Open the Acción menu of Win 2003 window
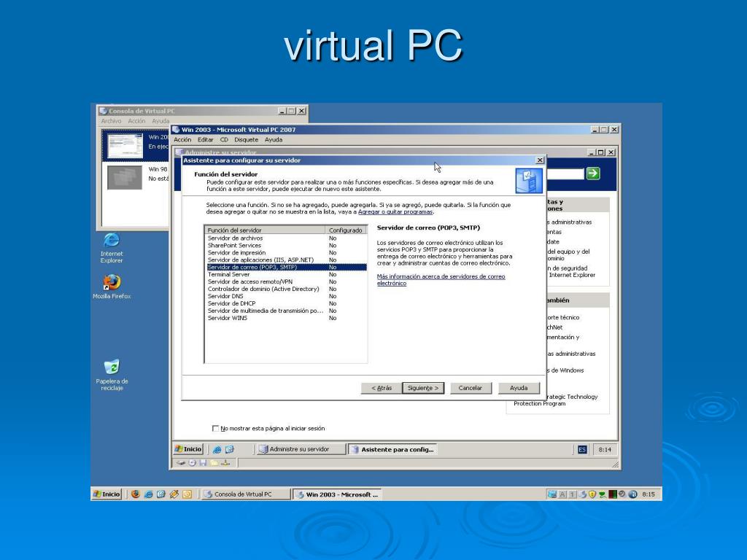The height and width of the screenshot is (560, 747). 182,140
